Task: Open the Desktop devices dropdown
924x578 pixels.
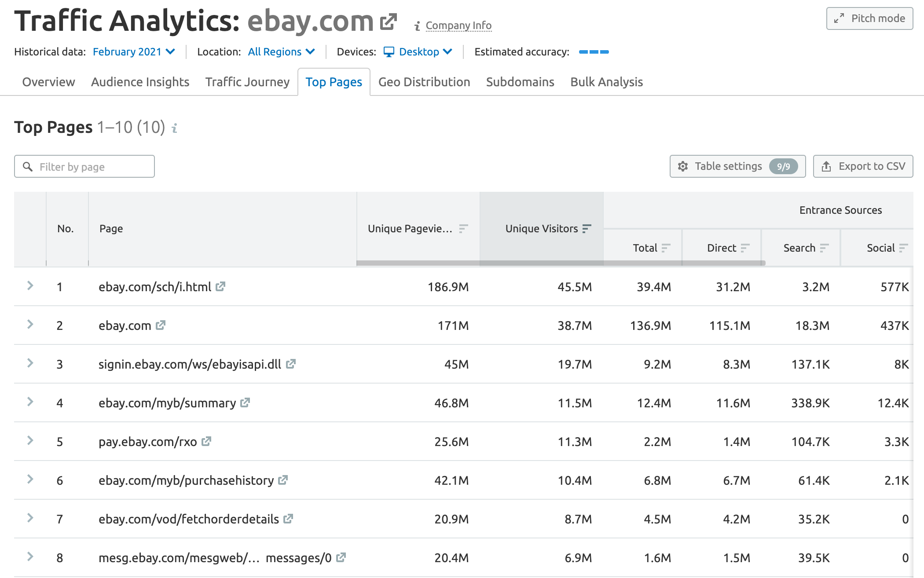Action: tap(418, 52)
